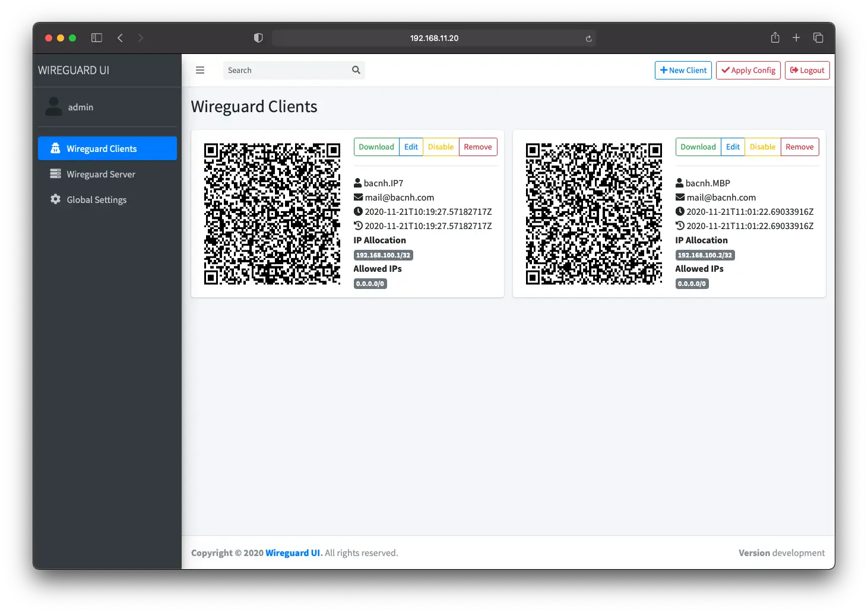Click the search magnifier icon
Screen dimensions: 868x613
(x=356, y=69)
